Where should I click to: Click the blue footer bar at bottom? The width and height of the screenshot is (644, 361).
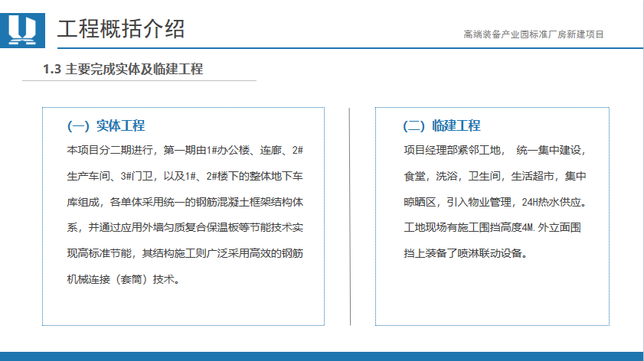click(322, 356)
